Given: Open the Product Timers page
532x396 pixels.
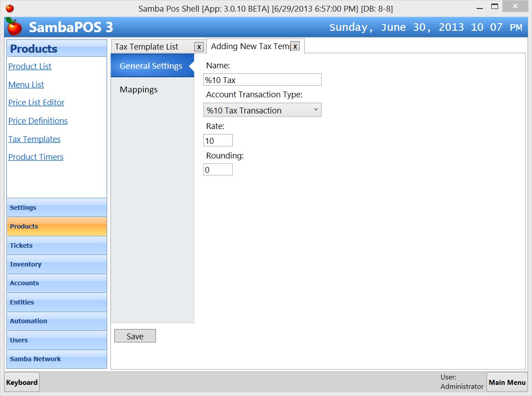Looking at the screenshot, I should 36,157.
